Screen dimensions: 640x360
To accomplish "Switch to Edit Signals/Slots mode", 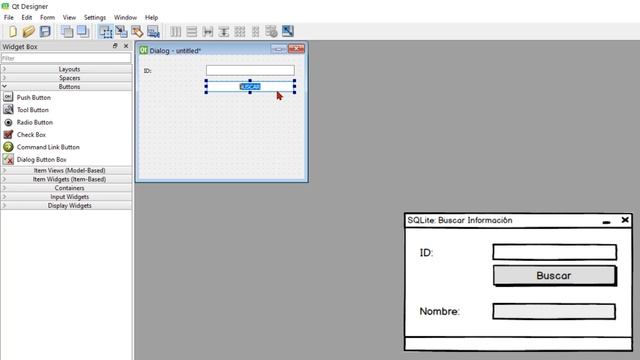I will coord(121,31).
